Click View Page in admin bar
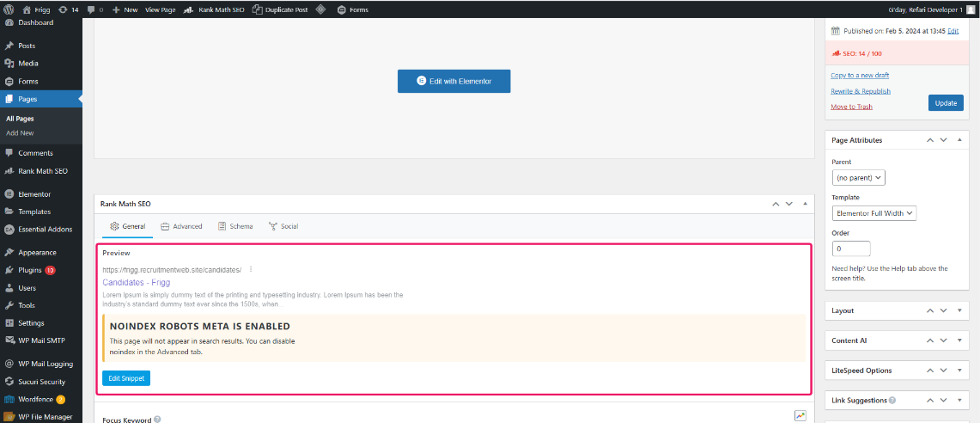Image resolution: width=980 pixels, height=423 pixels. click(x=160, y=9)
